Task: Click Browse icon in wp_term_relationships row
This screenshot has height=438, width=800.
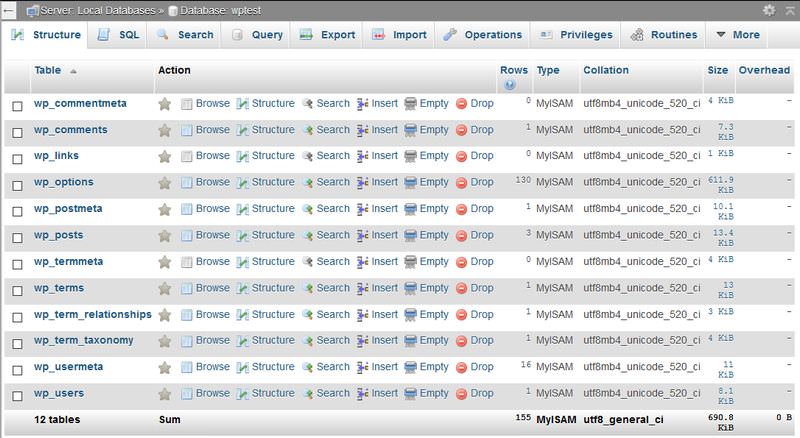Action: (x=187, y=315)
